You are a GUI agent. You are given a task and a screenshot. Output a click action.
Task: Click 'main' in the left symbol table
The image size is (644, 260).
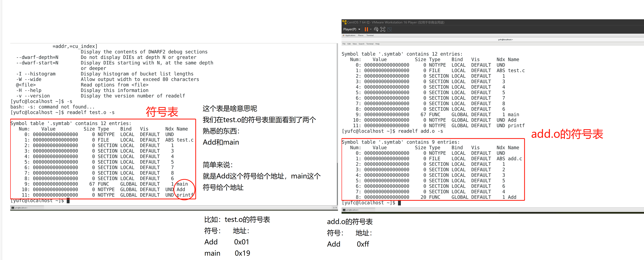182,184
